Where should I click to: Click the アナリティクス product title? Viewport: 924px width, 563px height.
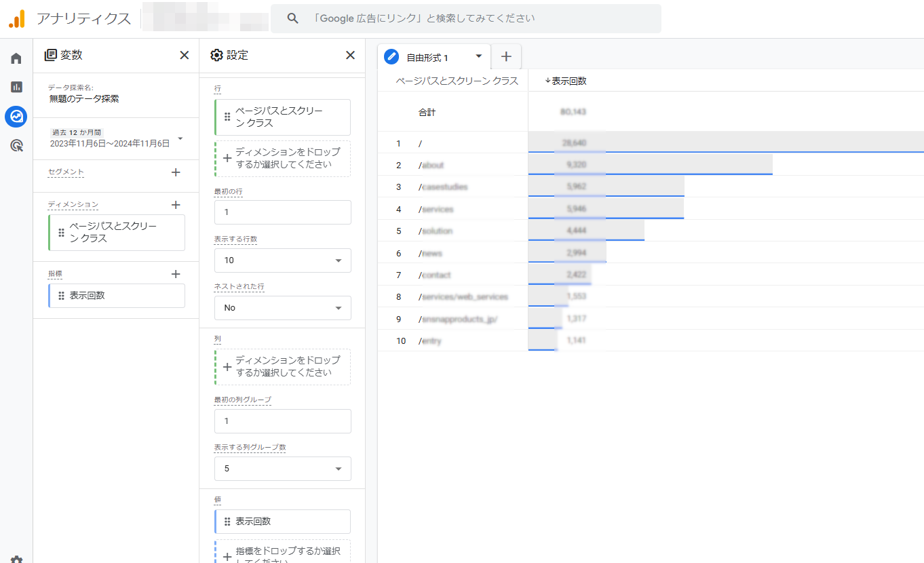pyautogui.click(x=83, y=19)
